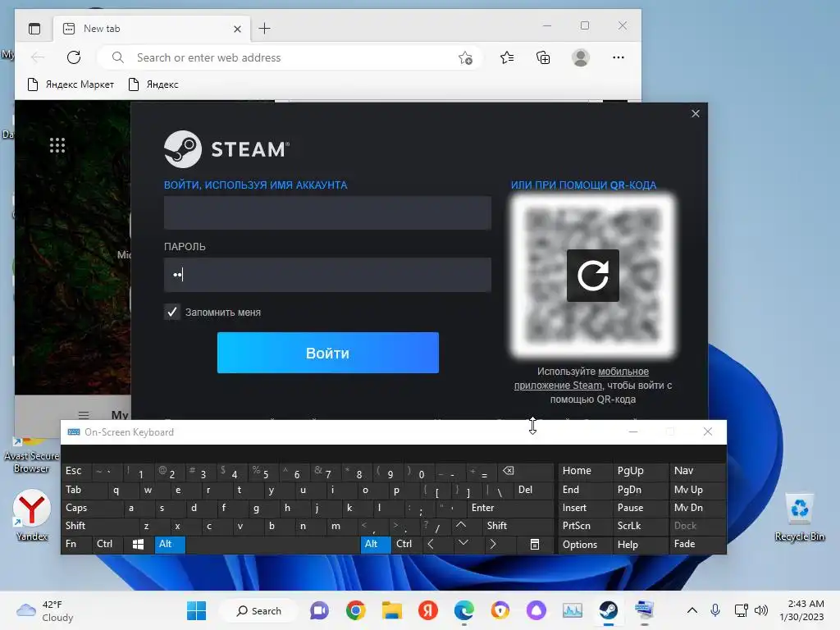Open Yandex Browser from taskbar
The height and width of the screenshot is (630, 840).
click(427, 610)
